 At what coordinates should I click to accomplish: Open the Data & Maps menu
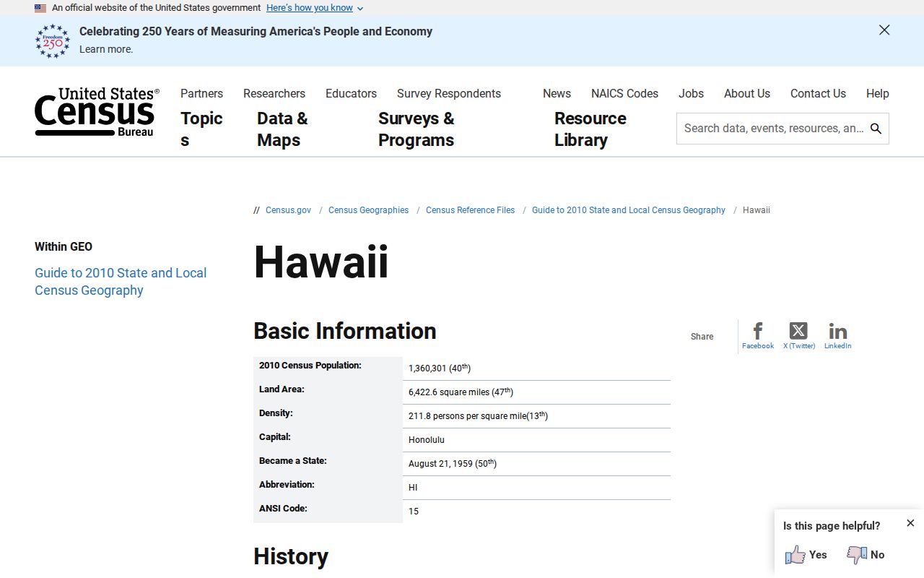[282, 129]
